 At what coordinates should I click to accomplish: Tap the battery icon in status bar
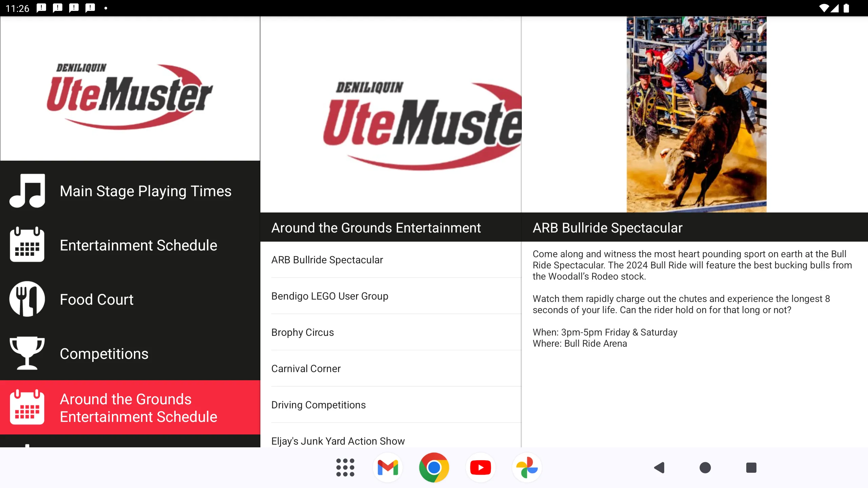pos(846,8)
